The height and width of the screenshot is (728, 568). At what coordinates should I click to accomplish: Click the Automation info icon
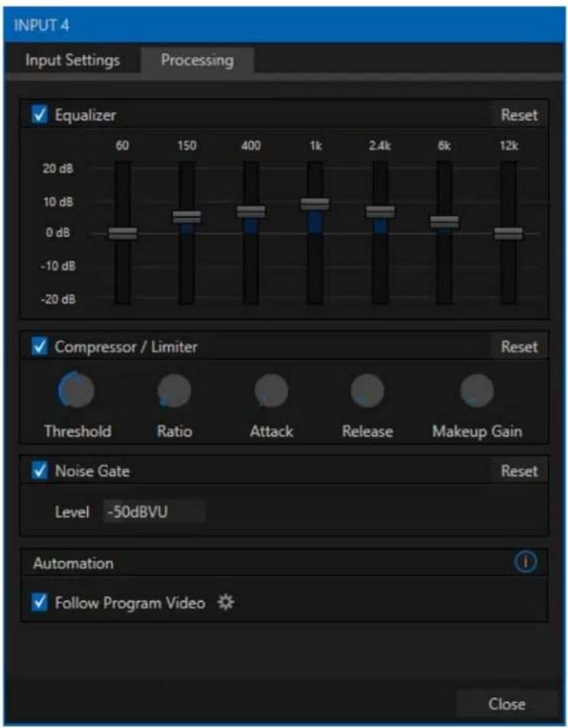pyautogui.click(x=525, y=562)
